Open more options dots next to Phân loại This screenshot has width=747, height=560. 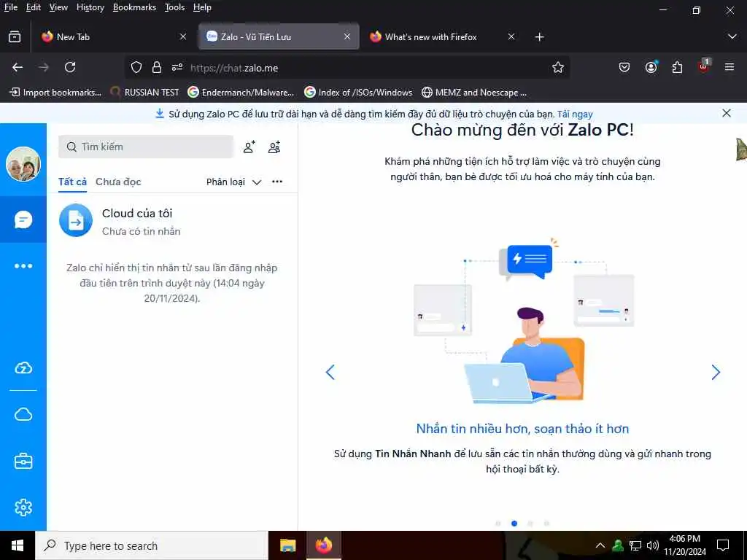click(x=277, y=182)
